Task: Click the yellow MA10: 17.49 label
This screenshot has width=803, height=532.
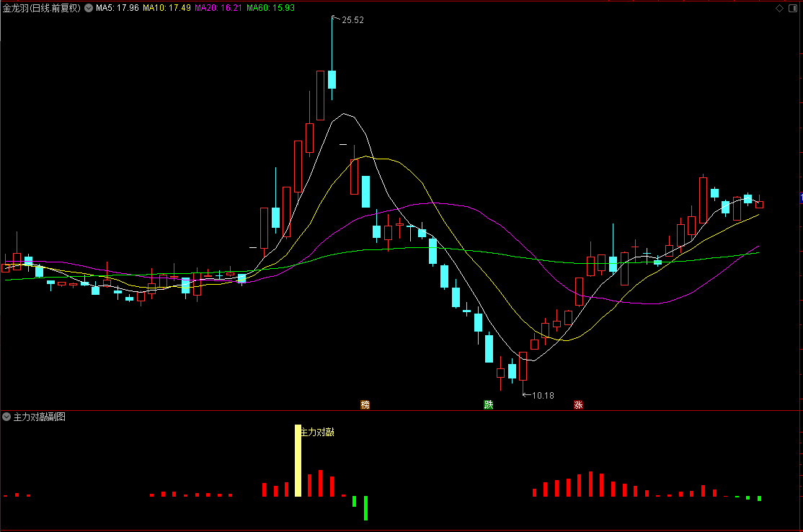Action: (x=167, y=8)
